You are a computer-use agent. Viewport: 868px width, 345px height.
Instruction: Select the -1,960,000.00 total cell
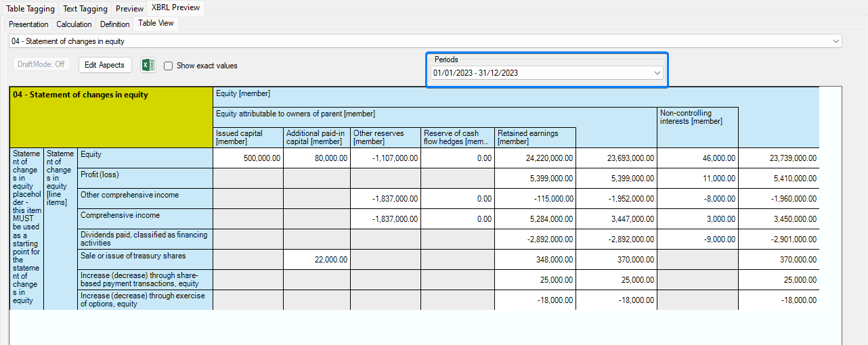779,198
